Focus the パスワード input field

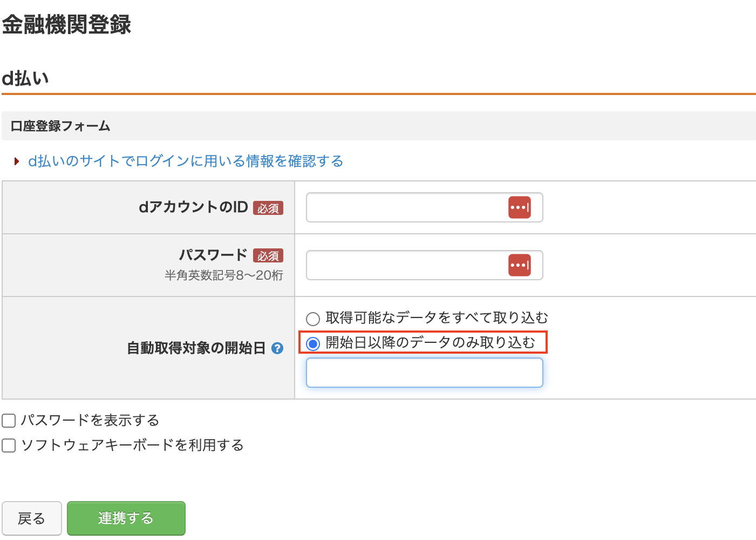coord(424,265)
